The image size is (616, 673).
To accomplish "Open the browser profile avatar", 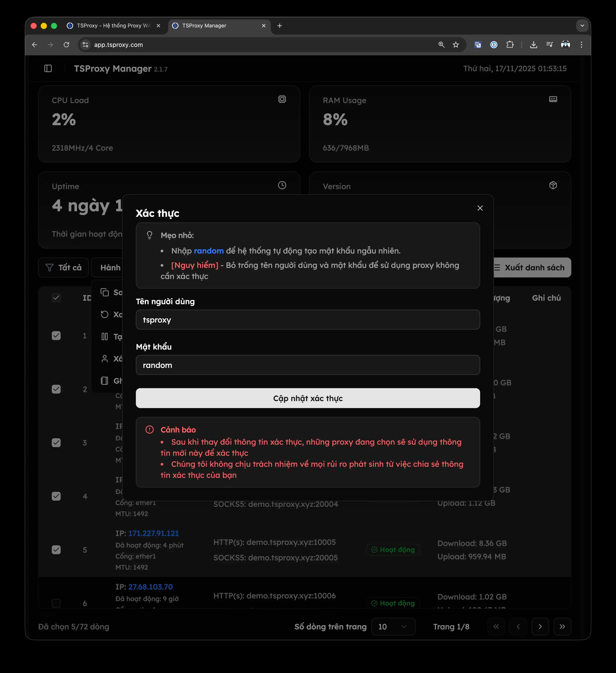I will click(566, 45).
